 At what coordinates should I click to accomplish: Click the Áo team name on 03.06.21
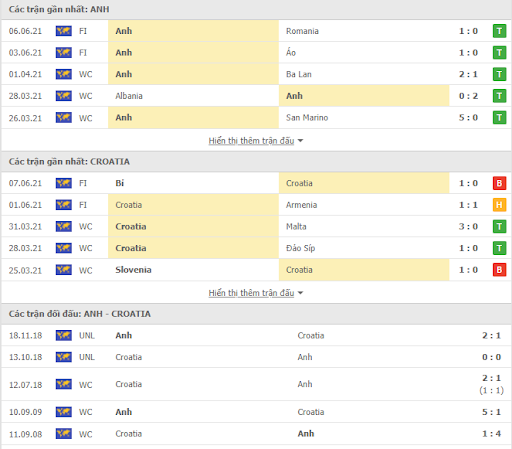pos(291,52)
